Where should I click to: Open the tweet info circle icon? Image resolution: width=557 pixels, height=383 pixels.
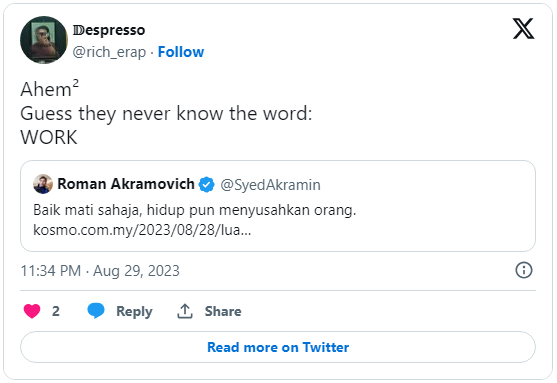coord(524,270)
